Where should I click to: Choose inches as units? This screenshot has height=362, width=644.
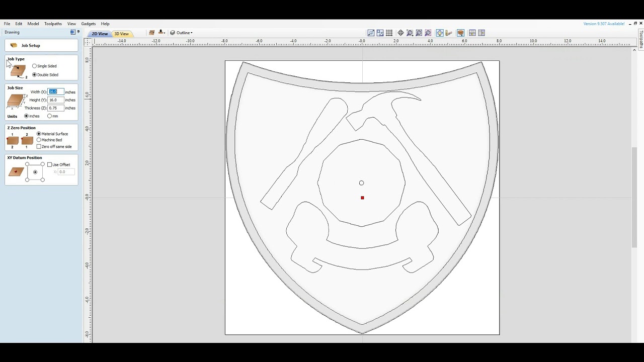26,116
